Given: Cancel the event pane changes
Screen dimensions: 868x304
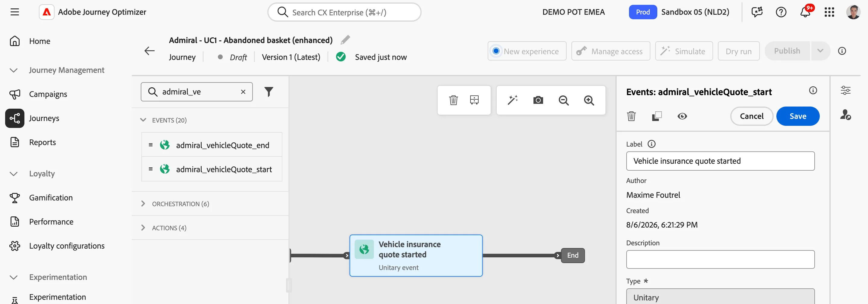Looking at the screenshot, I should (x=751, y=116).
